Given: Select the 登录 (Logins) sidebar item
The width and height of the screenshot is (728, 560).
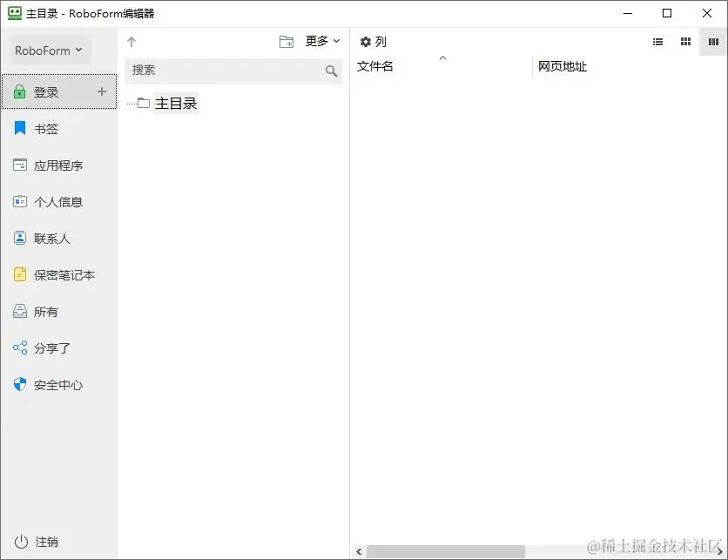Looking at the screenshot, I should (59, 91).
